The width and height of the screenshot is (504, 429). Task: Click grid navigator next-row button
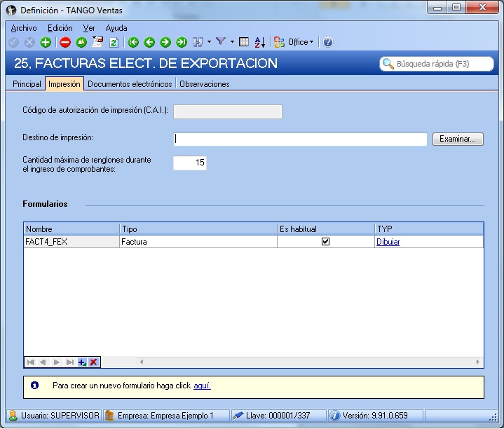click(x=57, y=362)
